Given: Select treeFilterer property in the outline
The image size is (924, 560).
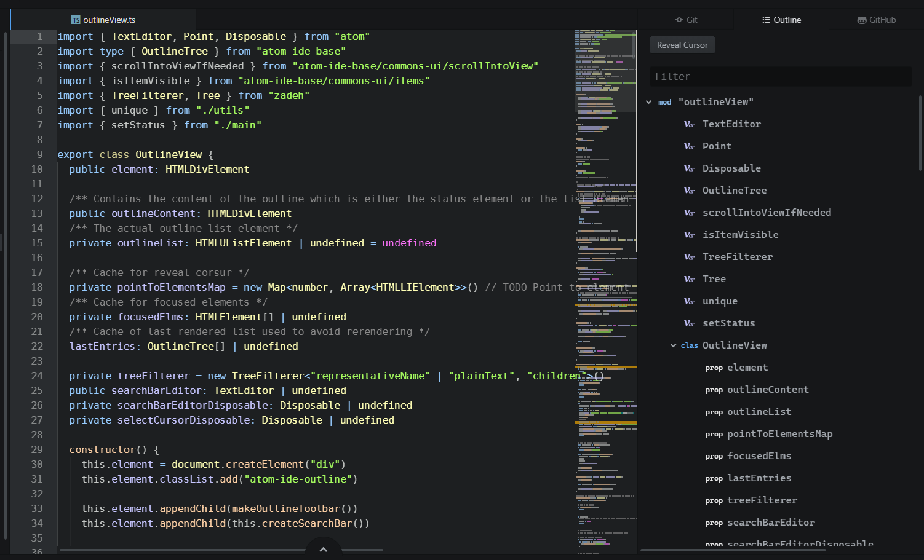Looking at the screenshot, I should click(763, 500).
